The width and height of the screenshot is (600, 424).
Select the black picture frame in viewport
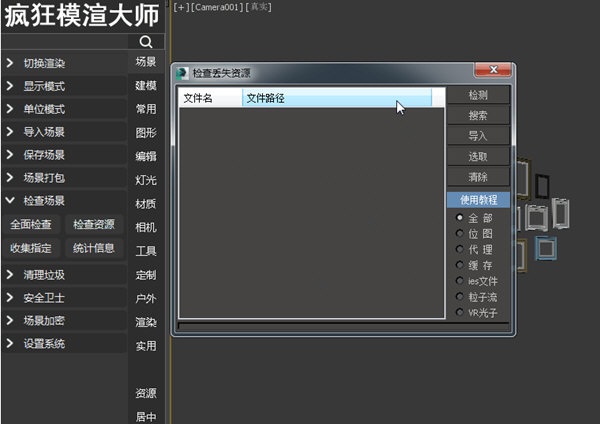(542, 186)
